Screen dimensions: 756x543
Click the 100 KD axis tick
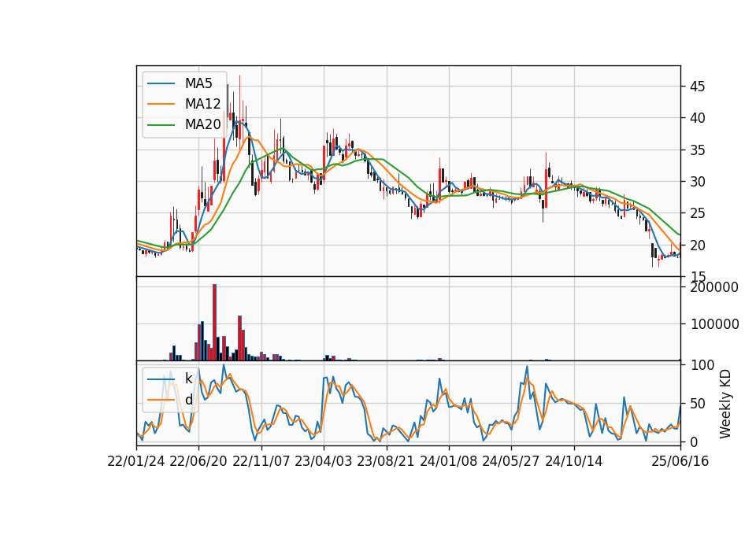[x=703, y=365]
